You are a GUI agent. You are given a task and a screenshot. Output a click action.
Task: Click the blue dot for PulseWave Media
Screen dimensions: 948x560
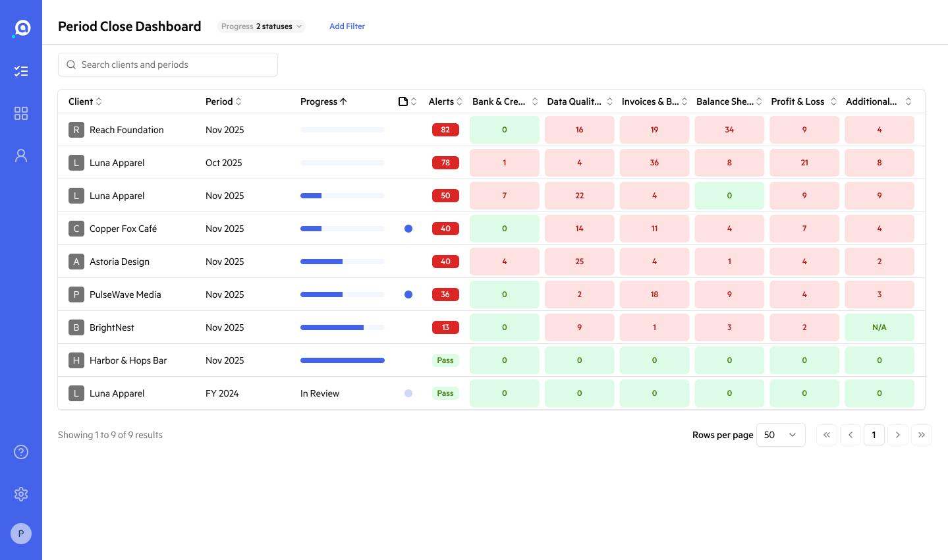pos(408,294)
